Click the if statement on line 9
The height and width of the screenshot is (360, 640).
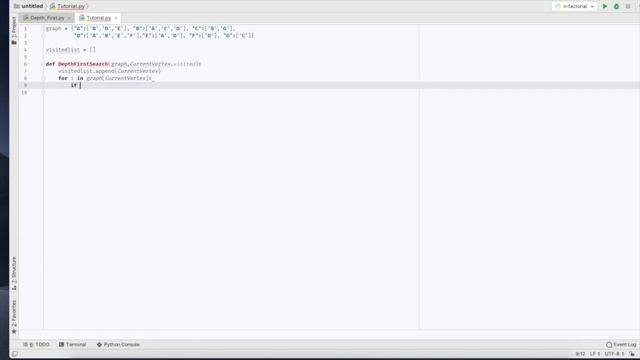(74, 85)
